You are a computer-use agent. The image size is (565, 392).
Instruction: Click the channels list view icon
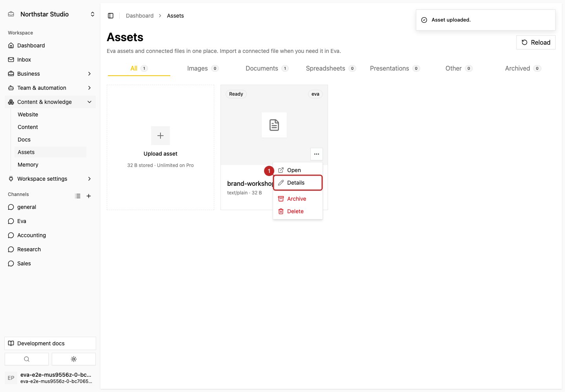coord(78,196)
